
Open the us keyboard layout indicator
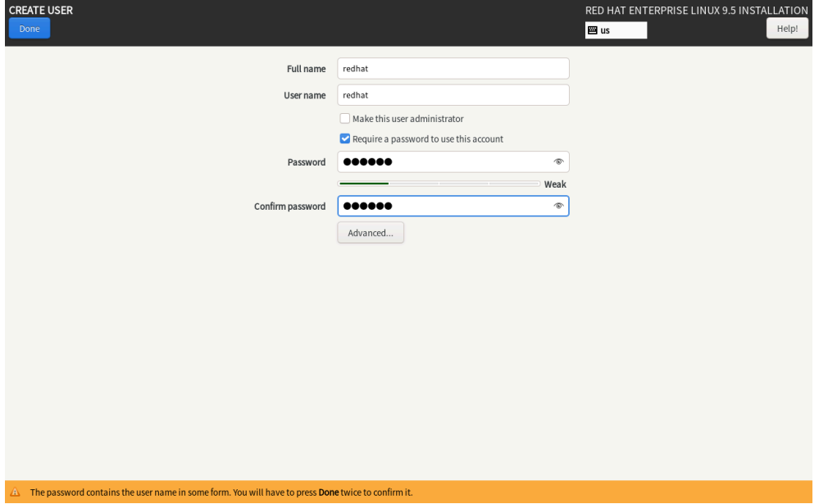tap(616, 30)
